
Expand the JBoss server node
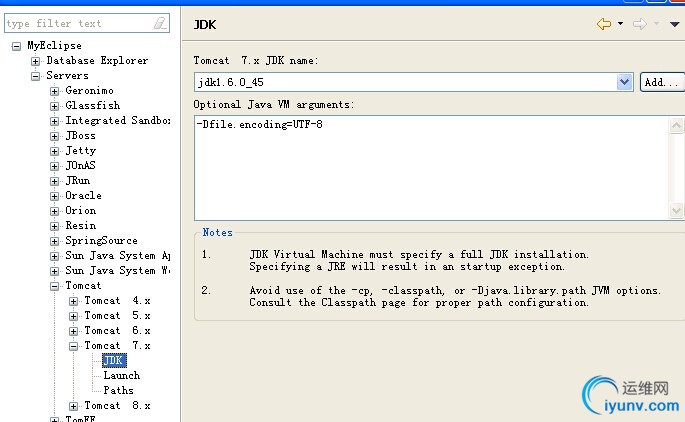tap(54, 136)
